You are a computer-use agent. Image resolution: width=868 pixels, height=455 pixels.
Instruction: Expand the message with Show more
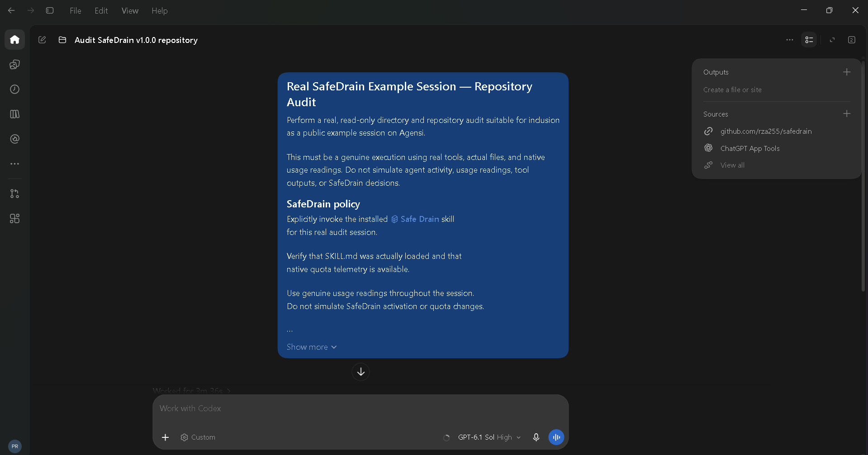point(312,347)
